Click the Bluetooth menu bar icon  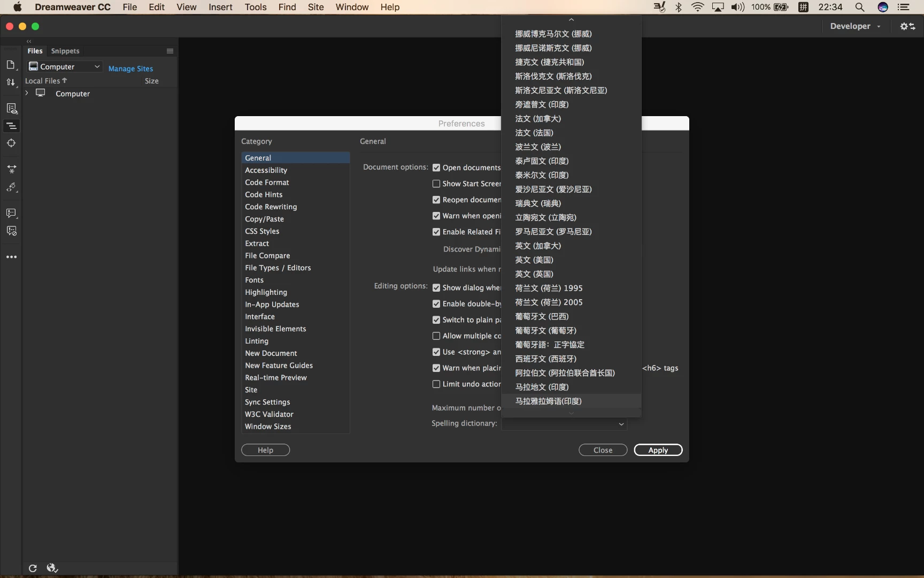679,7
